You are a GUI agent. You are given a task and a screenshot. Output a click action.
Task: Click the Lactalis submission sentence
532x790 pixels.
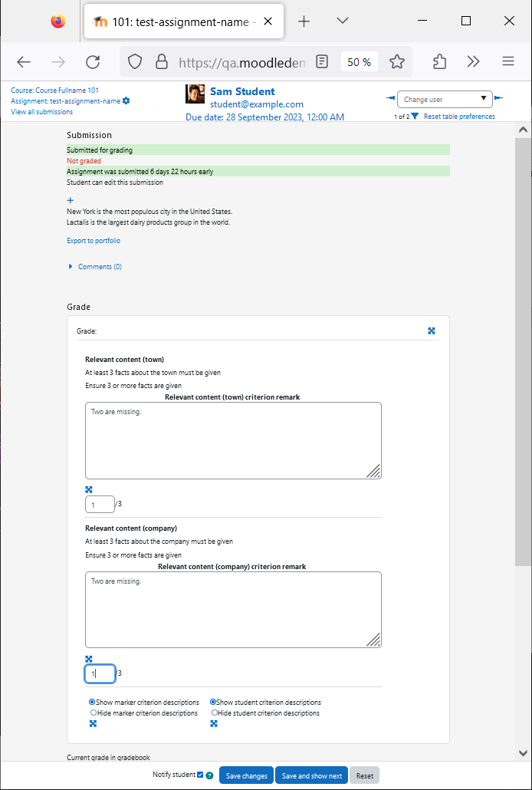(x=149, y=222)
